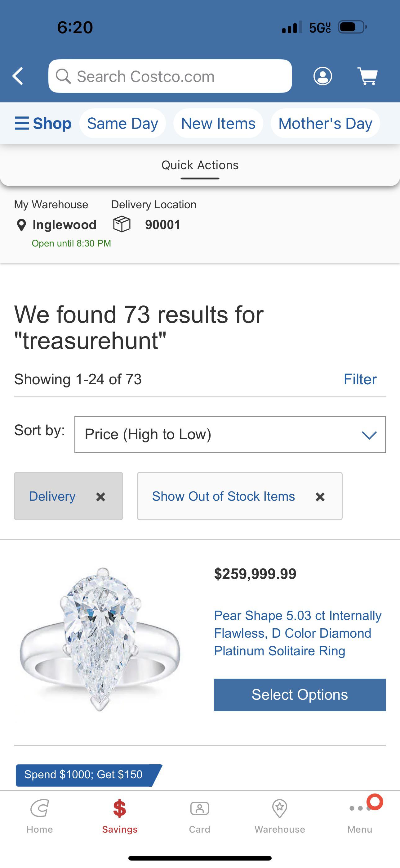Screen dimensions: 400x868
Task: Remove the Delivery filter chip
Action: click(x=100, y=497)
